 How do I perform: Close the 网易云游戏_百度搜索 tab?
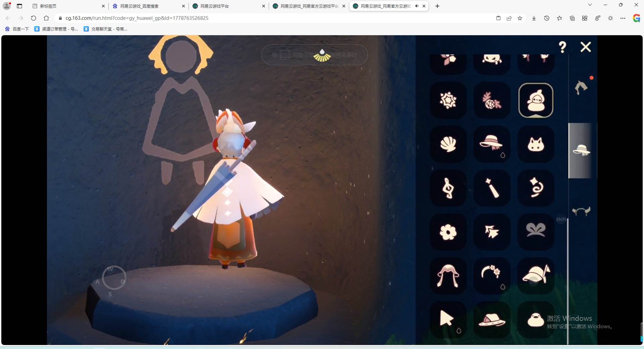coord(183,6)
